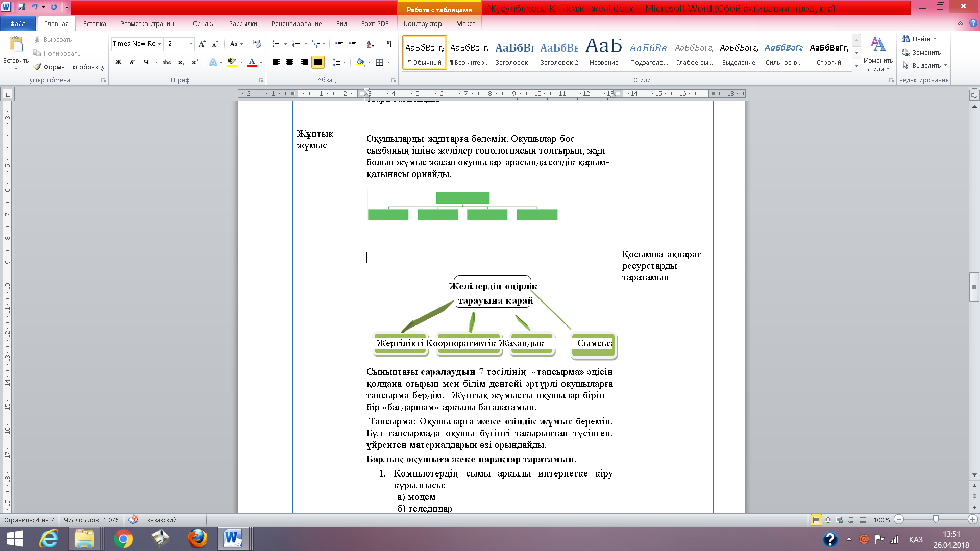Open the font size dropdown

point(191,44)
